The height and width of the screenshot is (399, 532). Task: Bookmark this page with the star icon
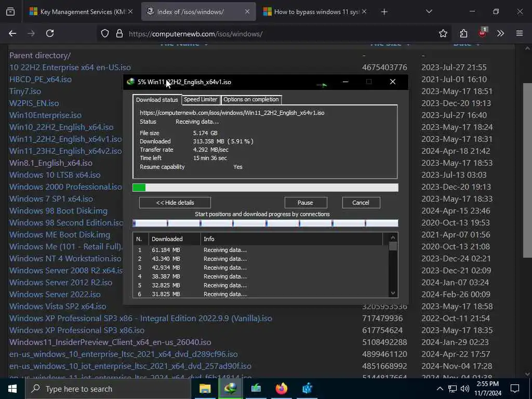pyautogui.click(x=443, y=34)
